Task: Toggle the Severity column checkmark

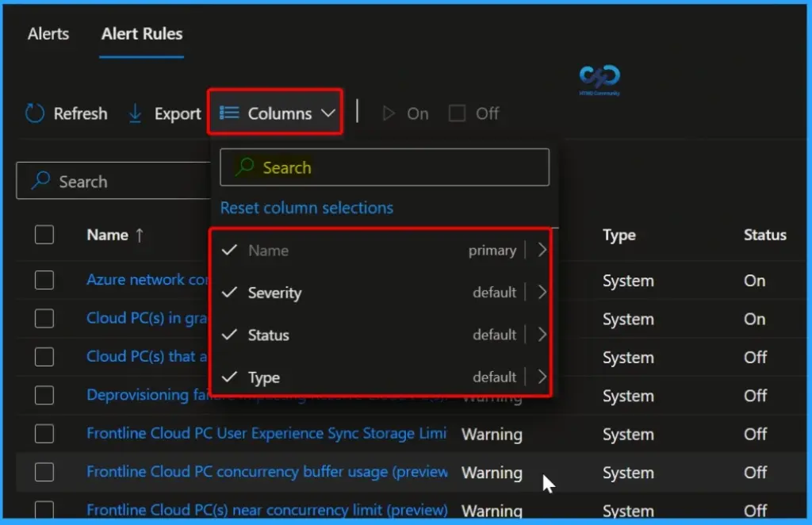Action: (229, 293)
